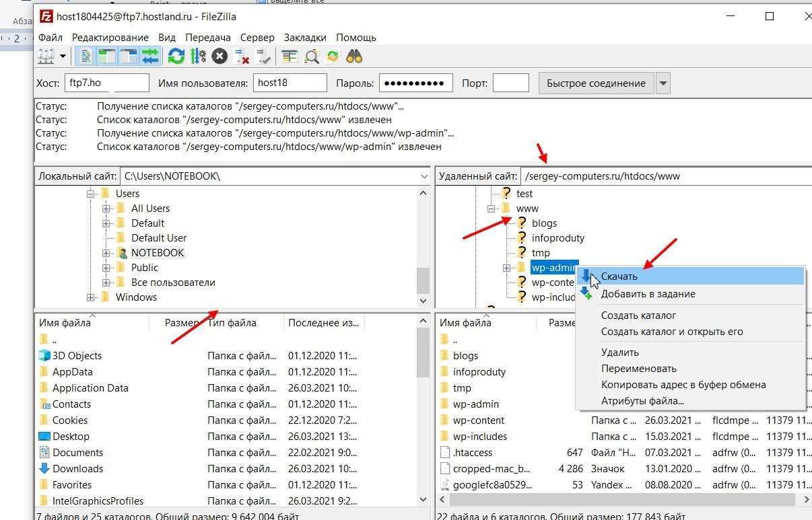Choose Скачать from context menu
The height and width of the screenshot is (520, 812).
pos(619,276)
